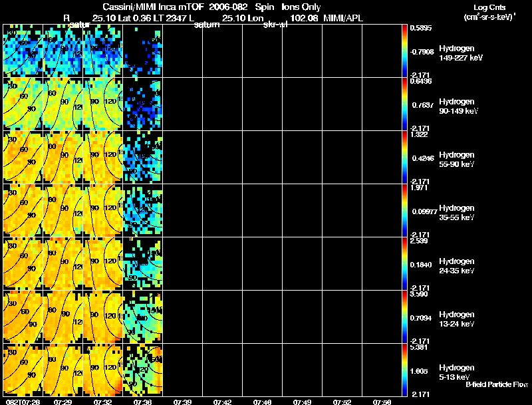Click the 07:36 time axis tick label
Viewport: 532px width, 405px height.
click(142, 401)
